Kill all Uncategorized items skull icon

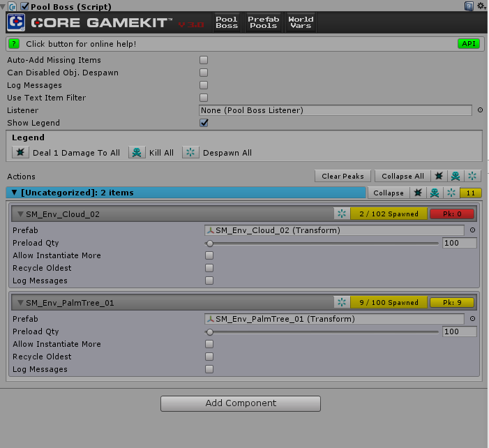(x=435, y=193)
